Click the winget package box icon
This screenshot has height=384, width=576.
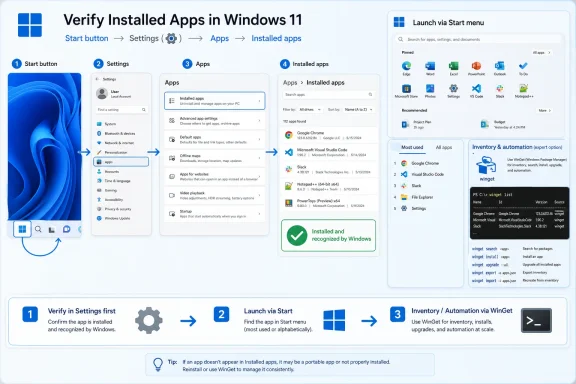click(x=486, y=165)
